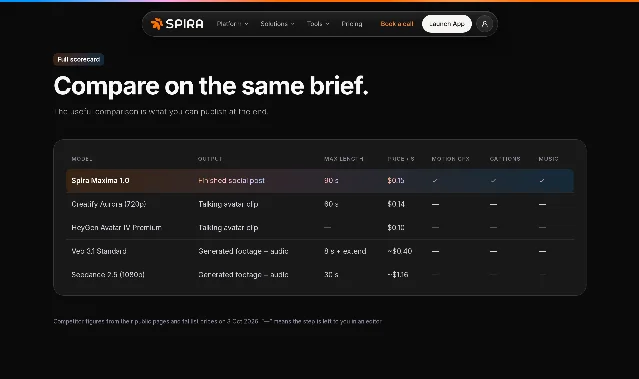This screenshot has height=379, width=639.
Task: Click the Model column header
Action: pyautogui.click(x=82, y=159)
